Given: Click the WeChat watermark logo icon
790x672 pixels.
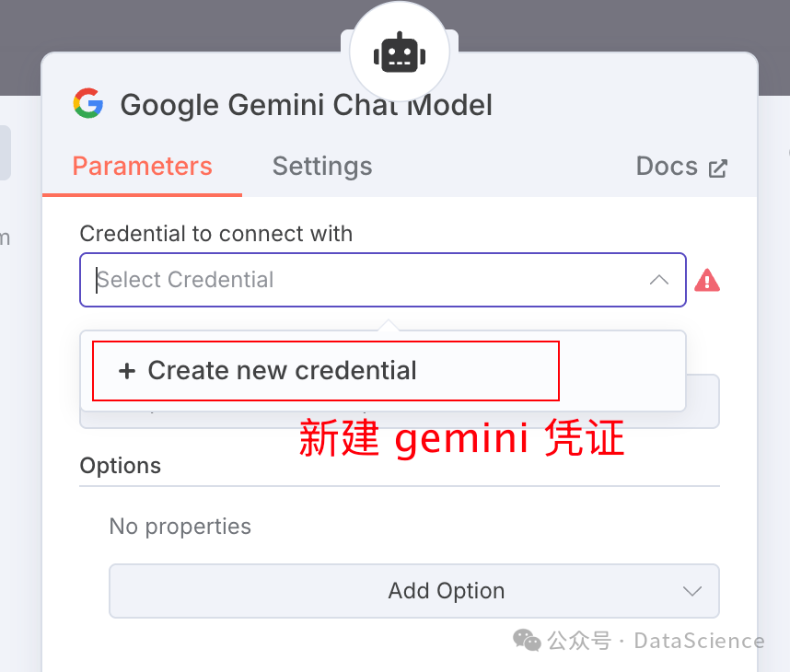Looking at the screenshot, I should click(527, 641).
